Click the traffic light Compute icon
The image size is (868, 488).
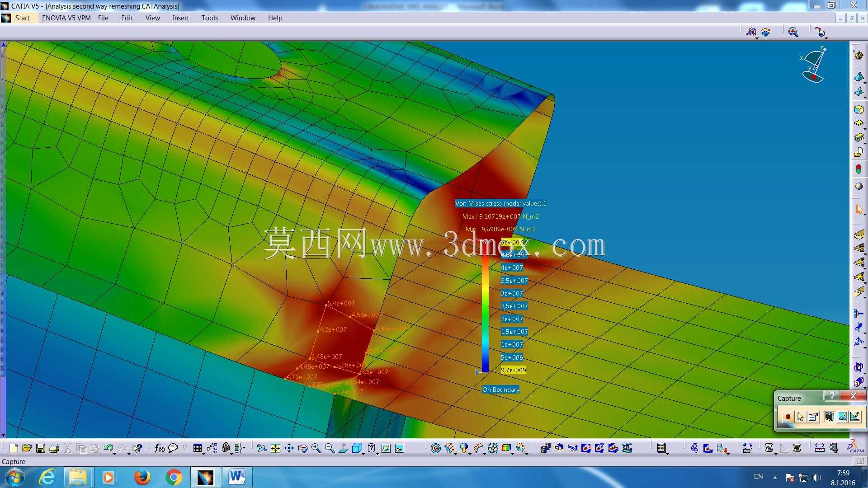(x=859, y=169)
